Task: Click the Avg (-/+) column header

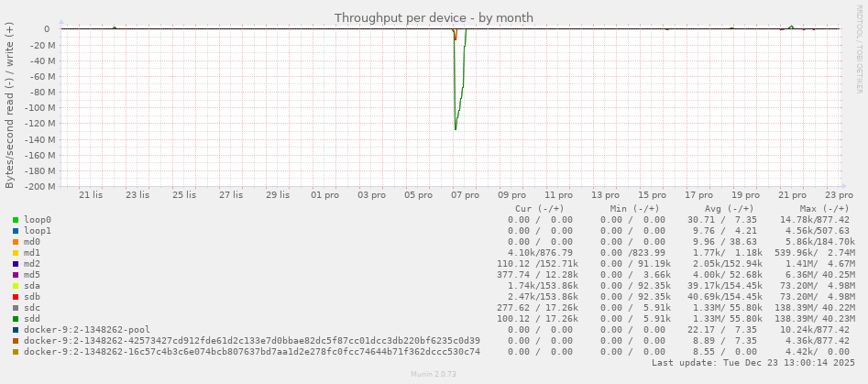Action: click(x=729, y=209)
